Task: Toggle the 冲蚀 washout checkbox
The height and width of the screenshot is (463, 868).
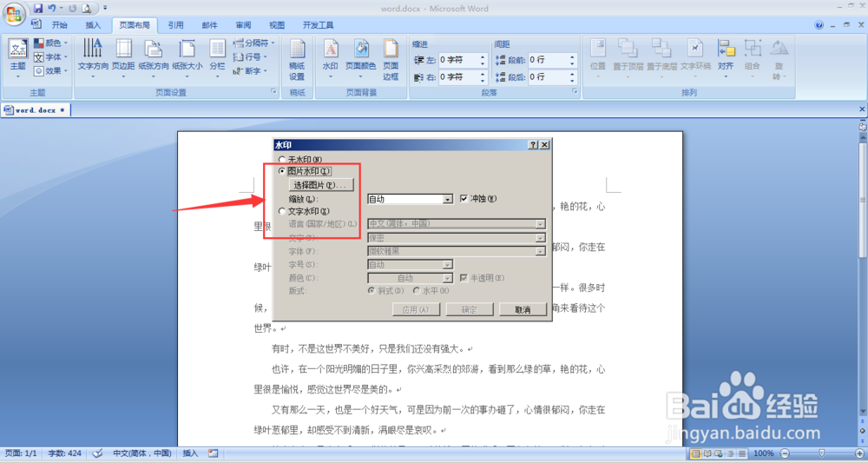Action: point(464,198)
